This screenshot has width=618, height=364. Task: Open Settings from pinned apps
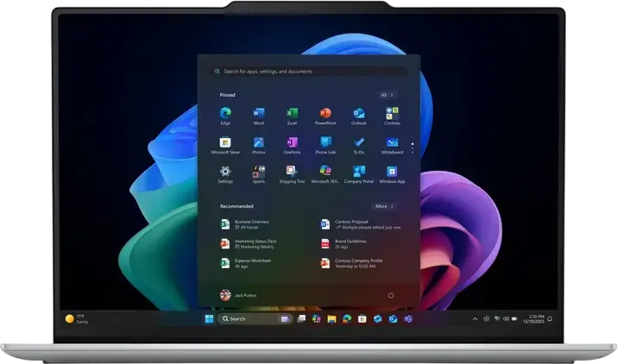[x=225, y=174]
